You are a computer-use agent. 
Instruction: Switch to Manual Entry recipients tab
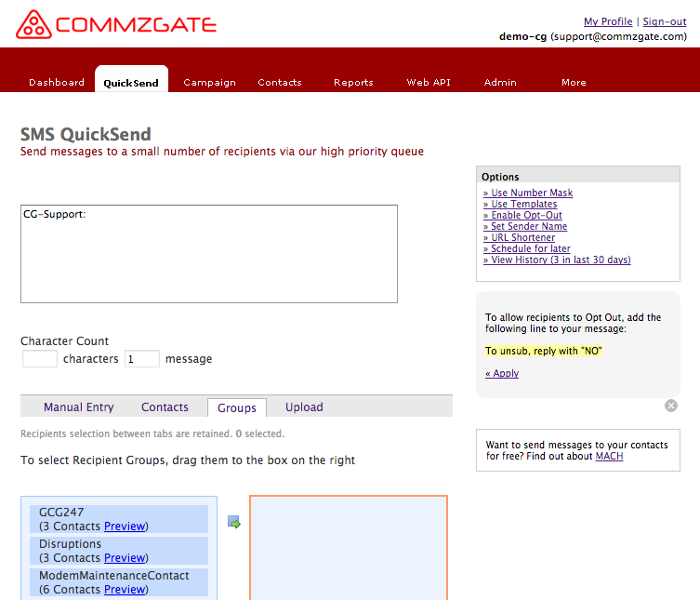click(x=79, y=407)
